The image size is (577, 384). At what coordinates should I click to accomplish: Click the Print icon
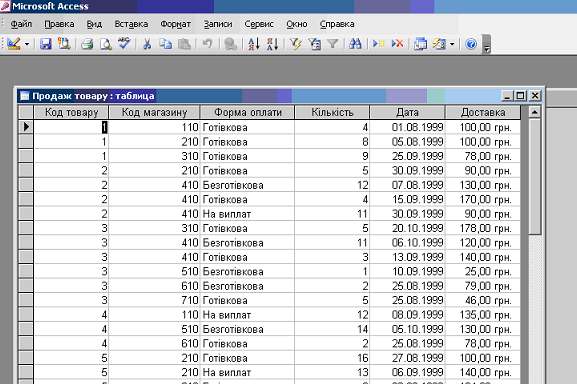87,44
